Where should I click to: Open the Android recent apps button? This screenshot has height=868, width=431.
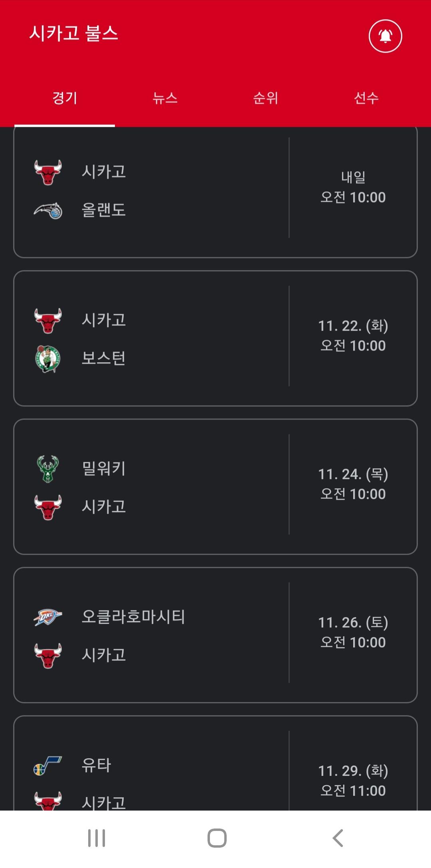point(97,838)
